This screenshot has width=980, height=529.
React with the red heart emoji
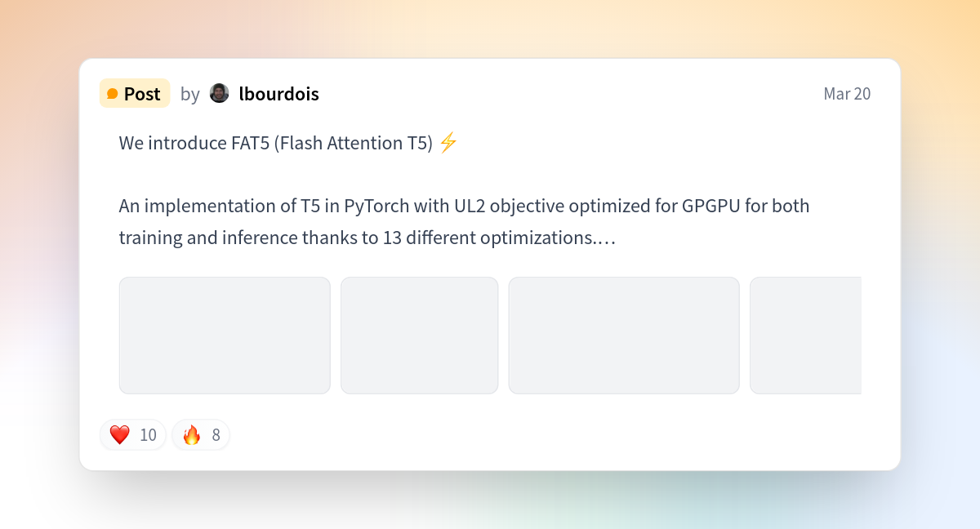pyautogui.click(x=120, y=435)
